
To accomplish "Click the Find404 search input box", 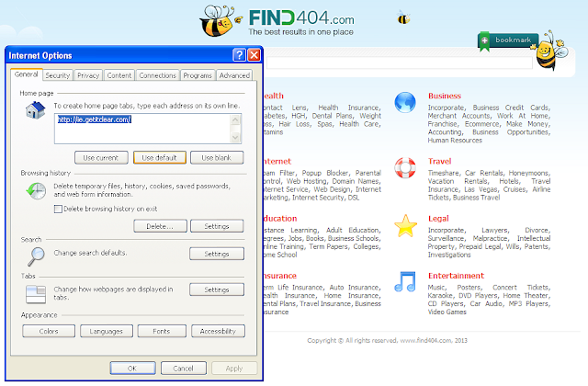I will tap(400, 63).
